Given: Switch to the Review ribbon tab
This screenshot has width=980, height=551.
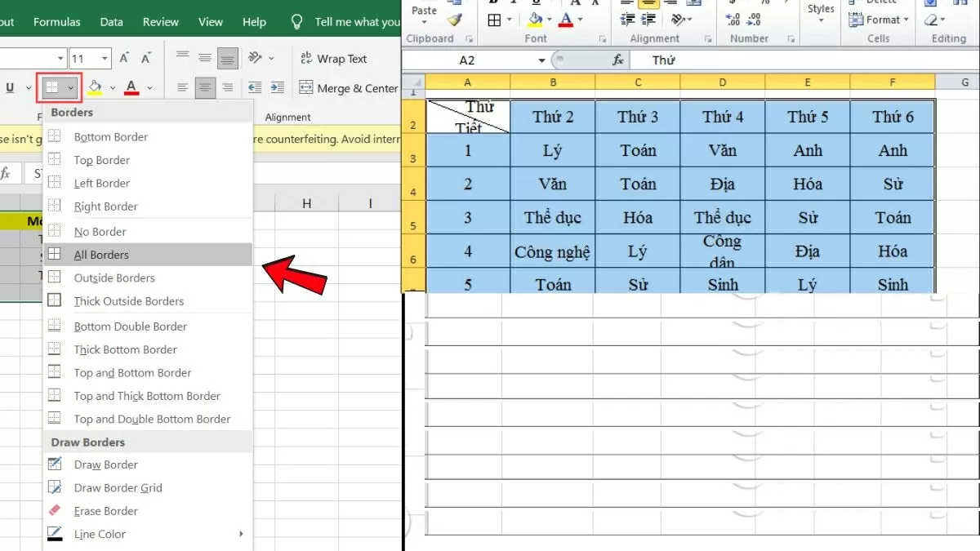Looking at the screenshot, I should 161,22.
